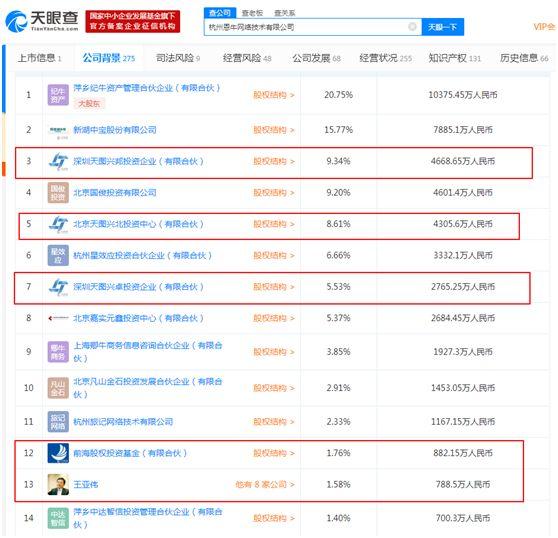Open the Qianhai equity fund logo in row 12
This screenshot has width=558, height=538.
(58, 453)
